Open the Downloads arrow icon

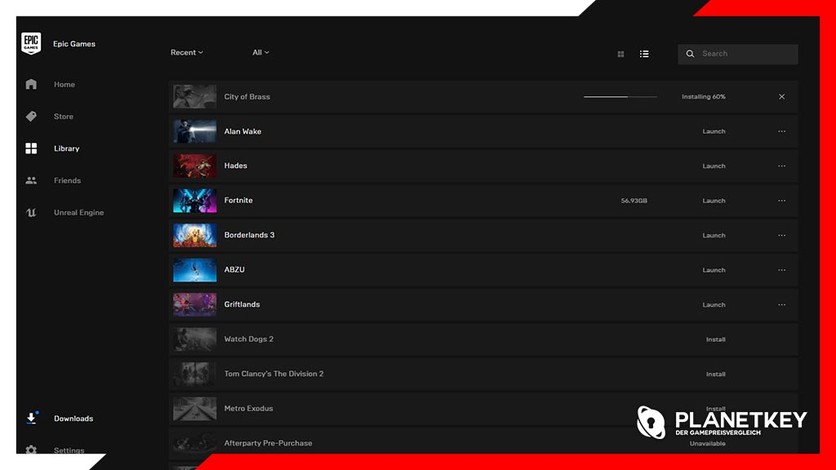coord(31,418)
